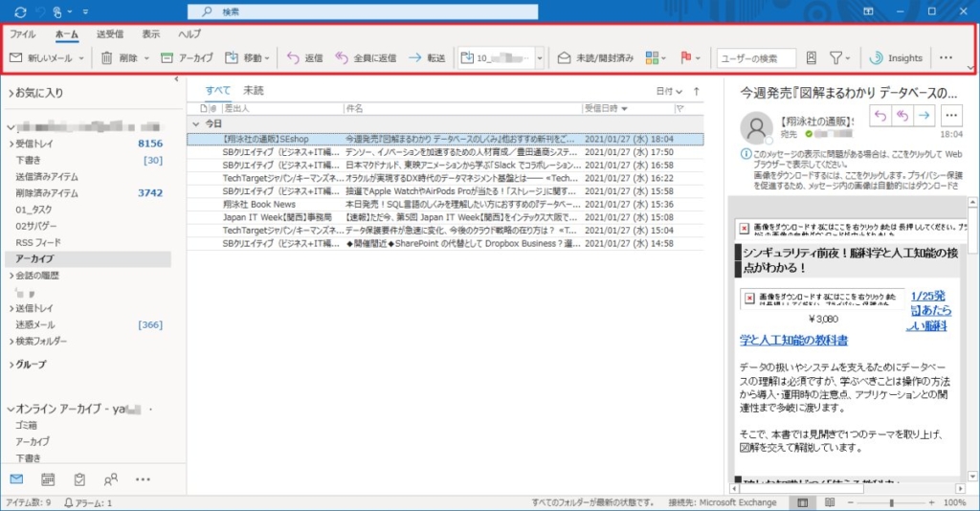Image resolution: width=980 pixels, height=511 pixels.
Task: Open the 削除 dropdown arrow
Action: click(x=146, y=58)
